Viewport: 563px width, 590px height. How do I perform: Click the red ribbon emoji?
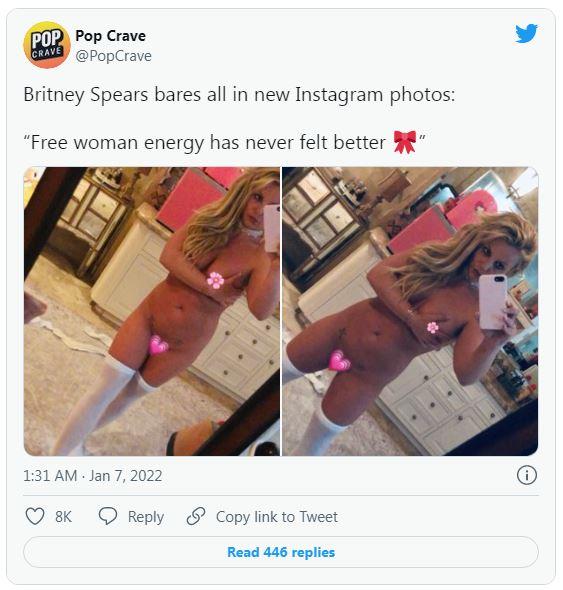tap(405, 142)
